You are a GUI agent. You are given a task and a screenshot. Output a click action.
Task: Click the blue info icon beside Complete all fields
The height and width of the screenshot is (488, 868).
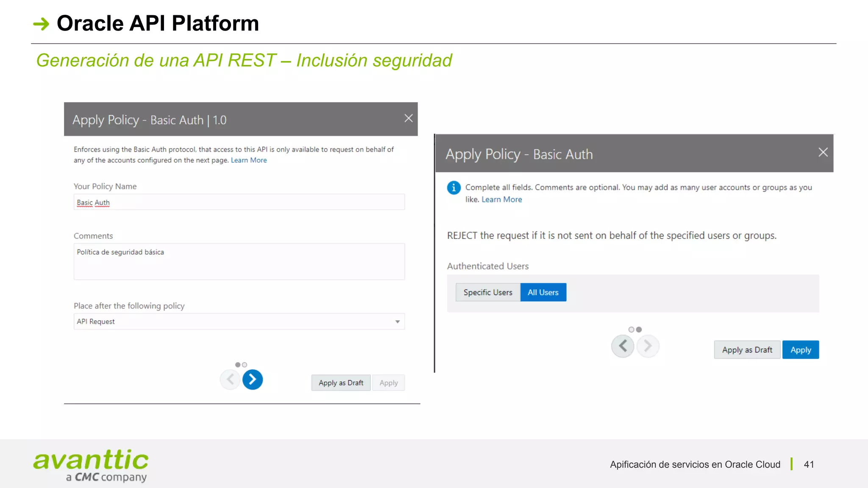(453, 187)
